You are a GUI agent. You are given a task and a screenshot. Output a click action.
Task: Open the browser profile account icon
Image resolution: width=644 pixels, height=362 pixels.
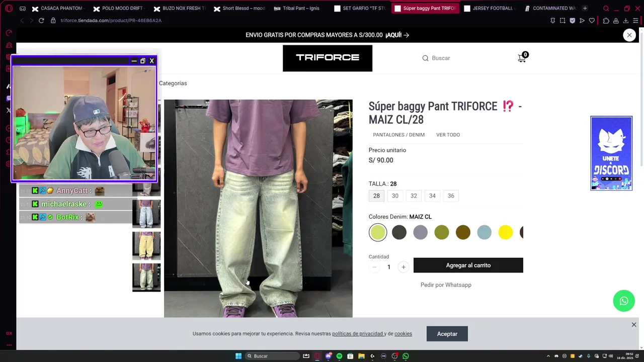tap(615, 21)
